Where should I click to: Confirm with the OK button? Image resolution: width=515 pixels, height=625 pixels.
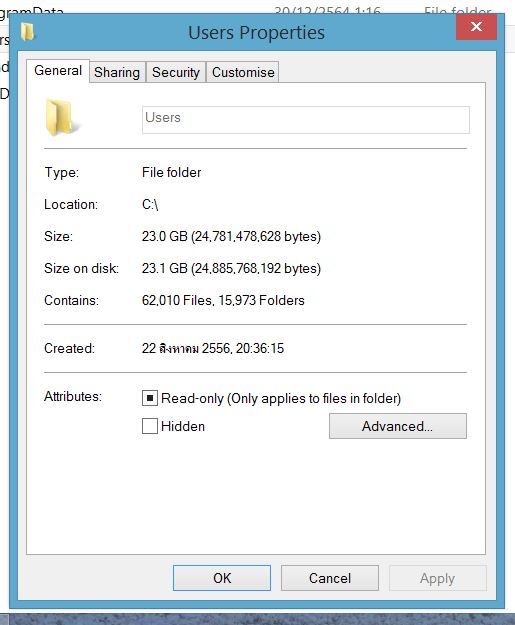(222, 578)
